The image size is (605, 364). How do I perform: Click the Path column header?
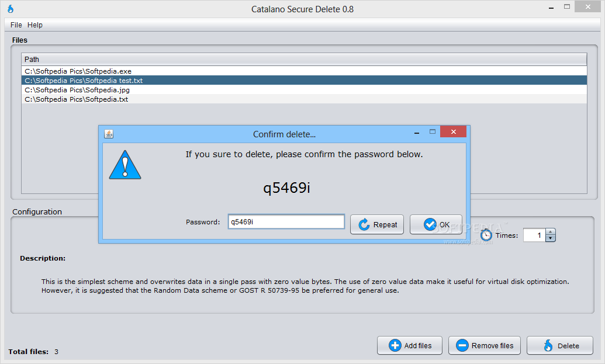point(304,59)
